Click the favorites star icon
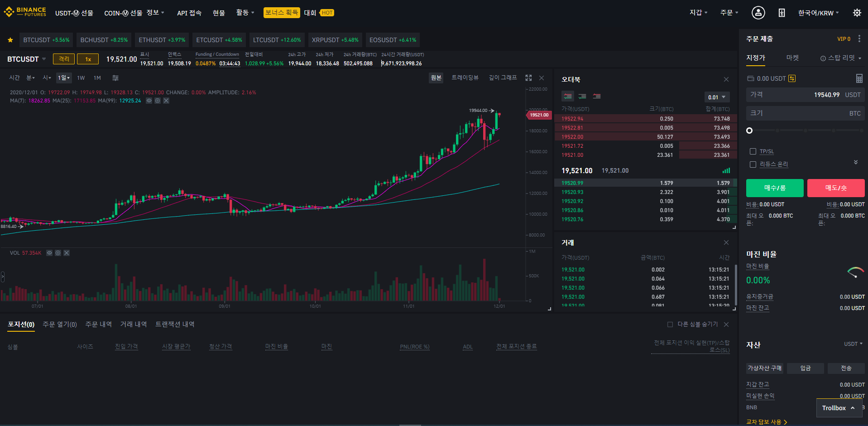 pyautogui.click(x=10, y=40)
